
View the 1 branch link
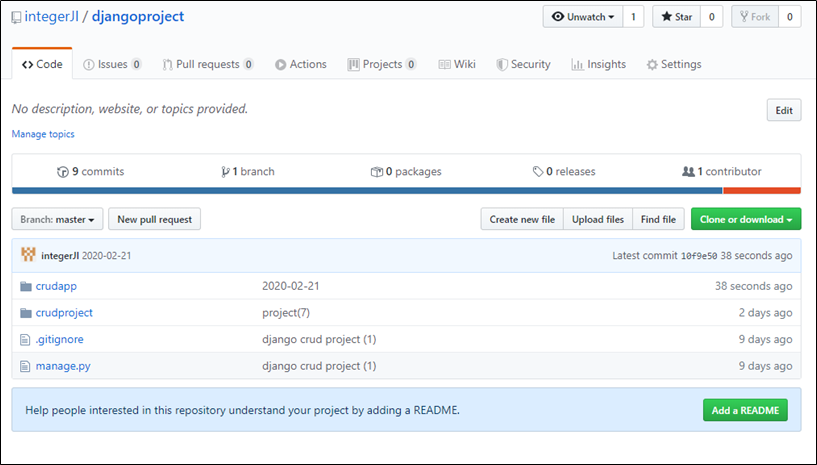(x=248, y=172)
